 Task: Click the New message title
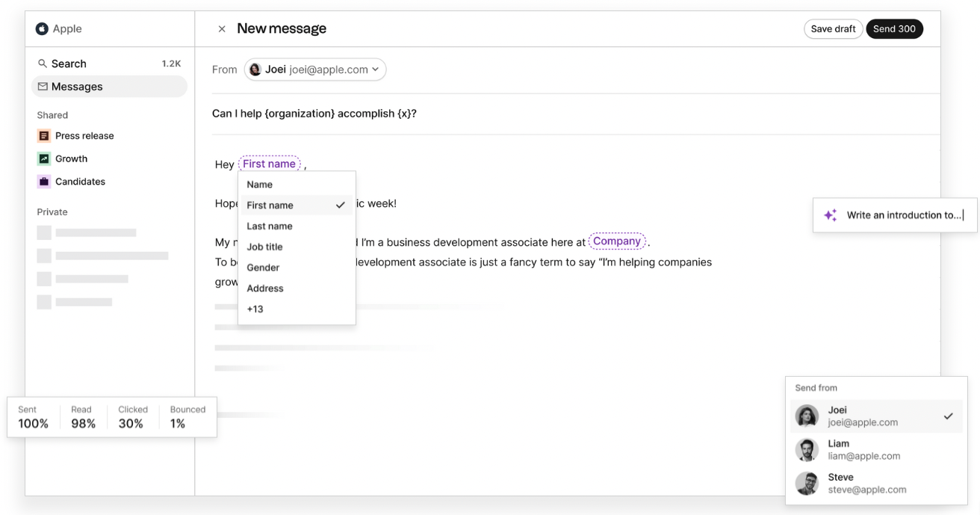282,28
